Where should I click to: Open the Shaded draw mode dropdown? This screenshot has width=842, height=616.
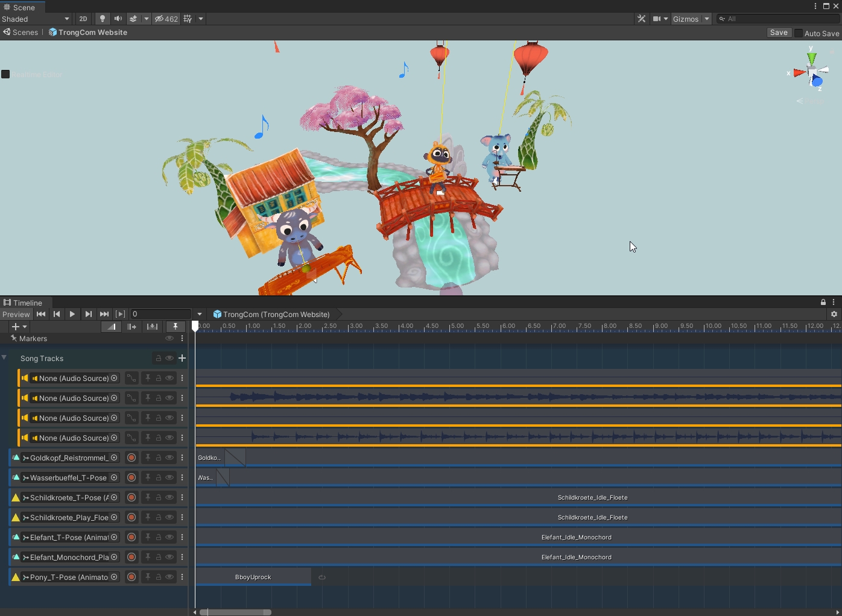tap(36, 19)
